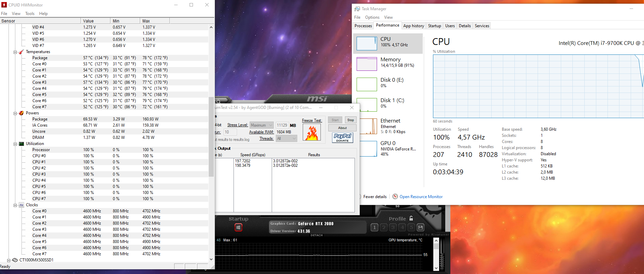Click the CPUID HWMonitor title bar icon
The height and width of the screenshot is (274, 644).
point(4,5)
